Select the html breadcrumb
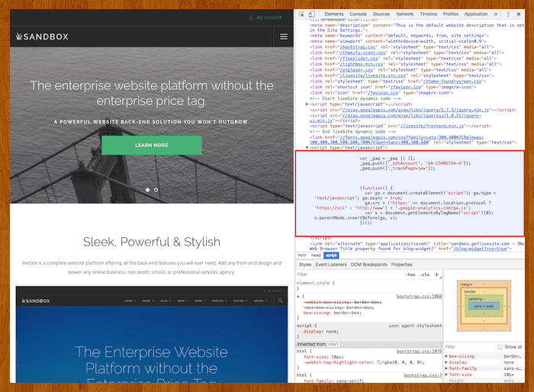Screen dimensions: 534x392 point(302,255)
